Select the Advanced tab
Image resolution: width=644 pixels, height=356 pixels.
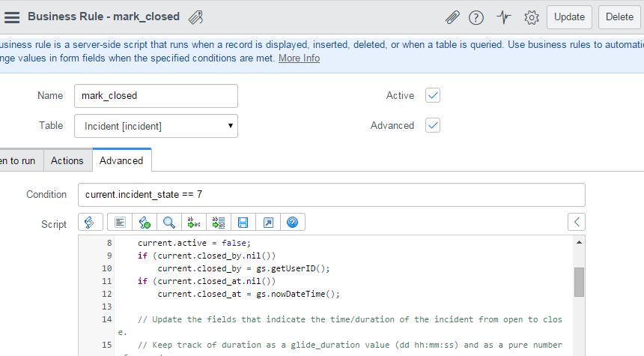[121, 160]
